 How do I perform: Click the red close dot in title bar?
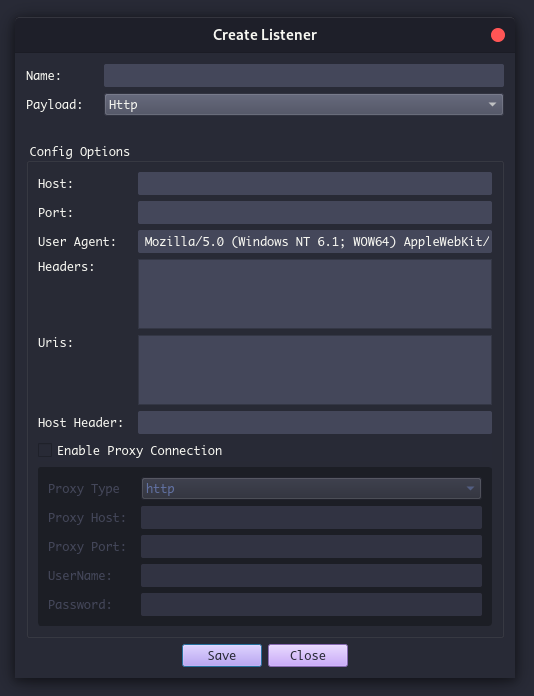(498, 35)
